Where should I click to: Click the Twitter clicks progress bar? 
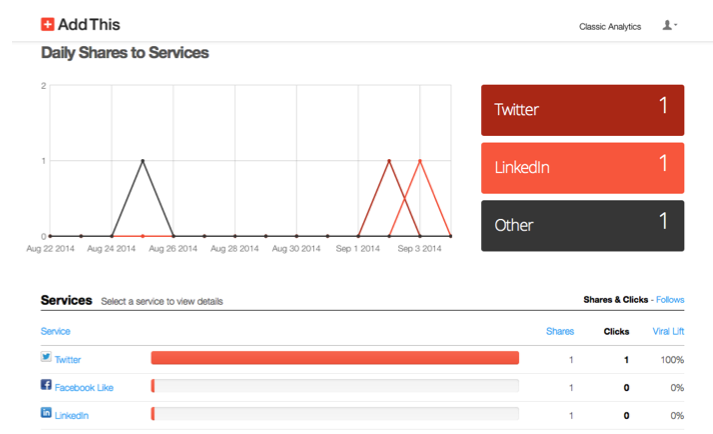click(335, 358)
